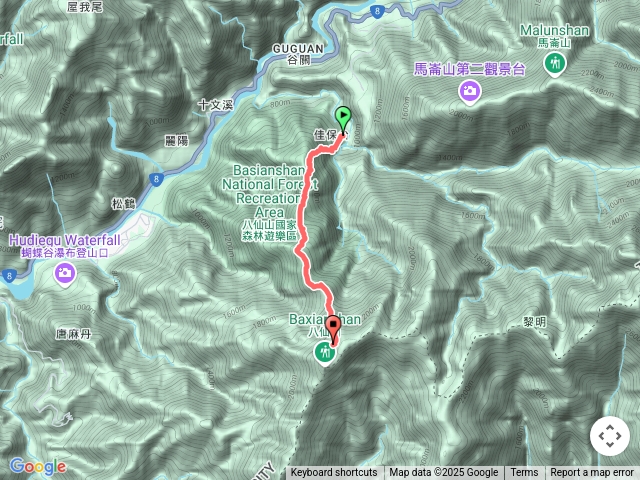Click the highway 8 shield near Guguan
640x480 pixels.
pyautogui.click(x=377, y=11)
